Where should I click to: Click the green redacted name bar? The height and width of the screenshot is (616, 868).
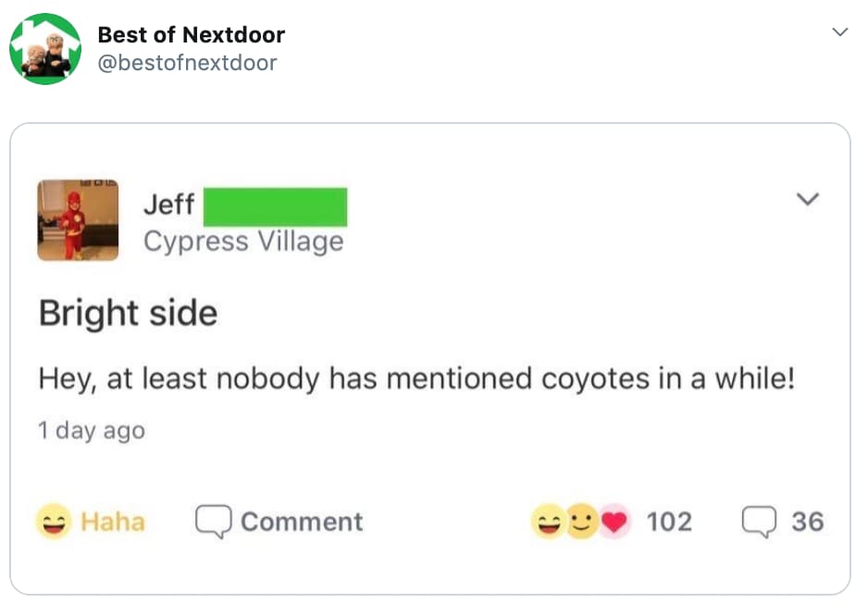pyautogui.click(x=275, y=207)
